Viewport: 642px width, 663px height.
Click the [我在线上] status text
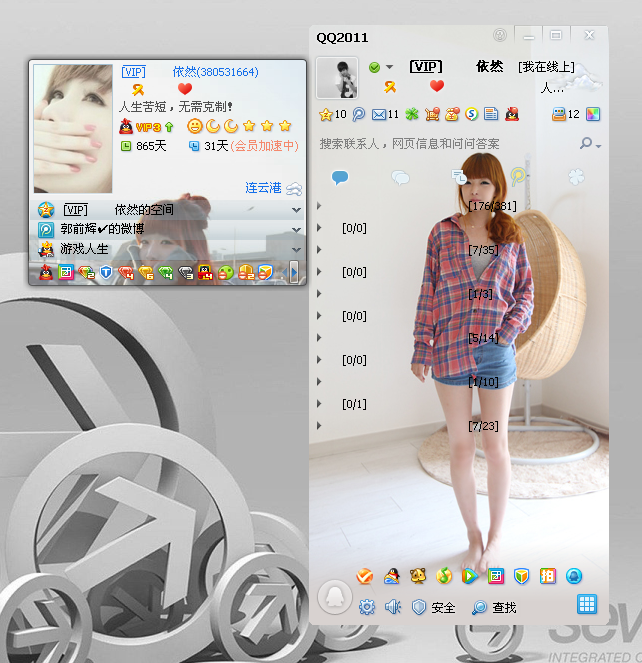[546, 67]
